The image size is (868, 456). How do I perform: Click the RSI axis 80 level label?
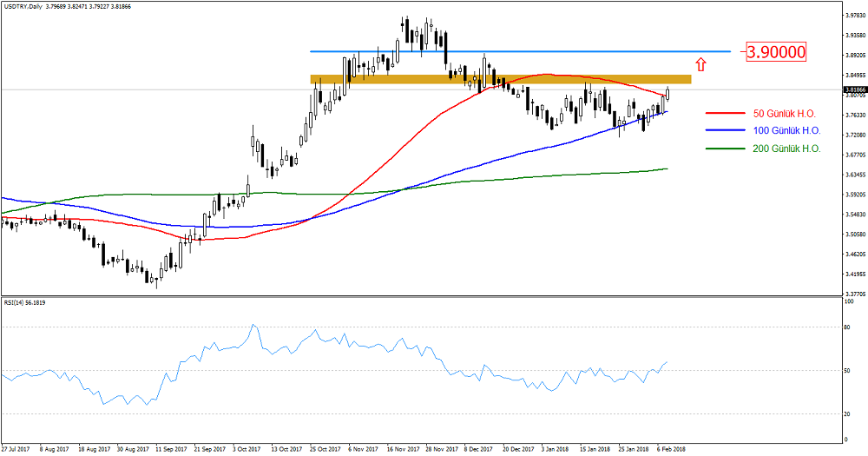(847, 327)
